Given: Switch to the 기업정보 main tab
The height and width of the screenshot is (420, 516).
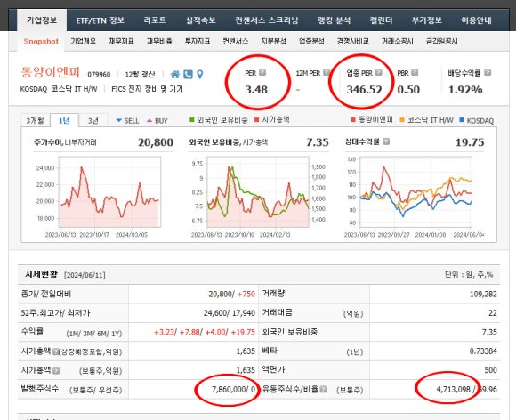Looking at the screenshot, I should tap(42, 20).
